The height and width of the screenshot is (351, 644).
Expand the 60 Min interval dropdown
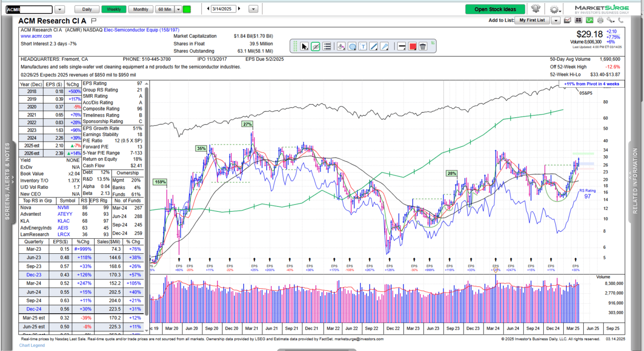coord(178,9)
